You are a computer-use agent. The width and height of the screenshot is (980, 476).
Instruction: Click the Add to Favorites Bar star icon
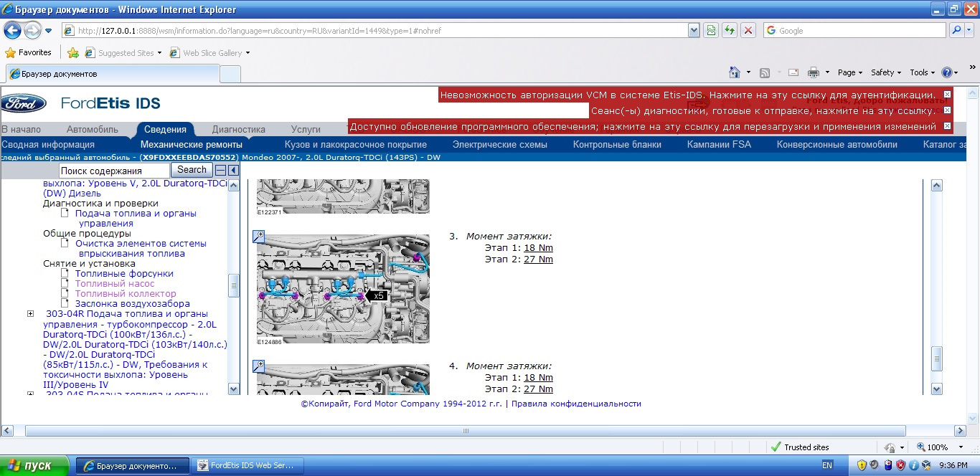[72, 52]
